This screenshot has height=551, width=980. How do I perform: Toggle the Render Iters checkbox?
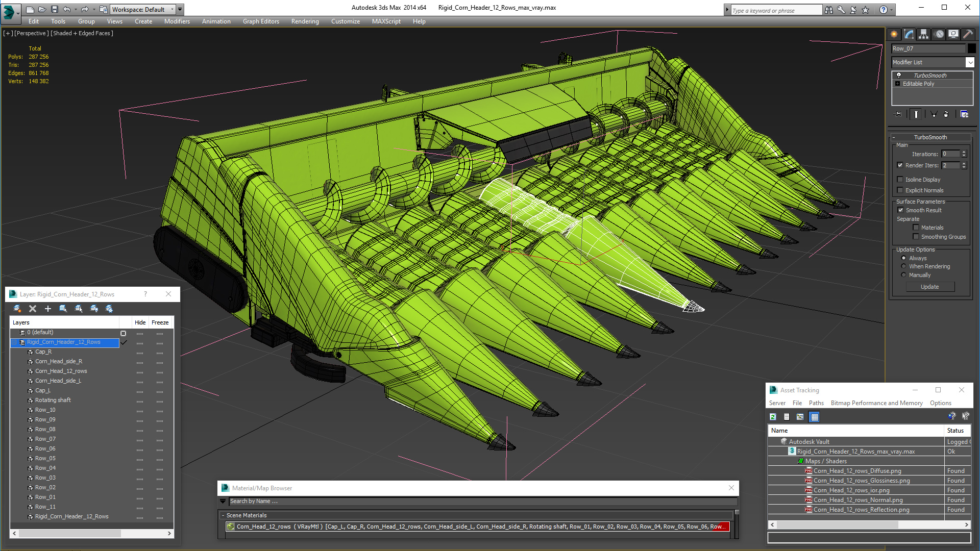tap(900, 165)
